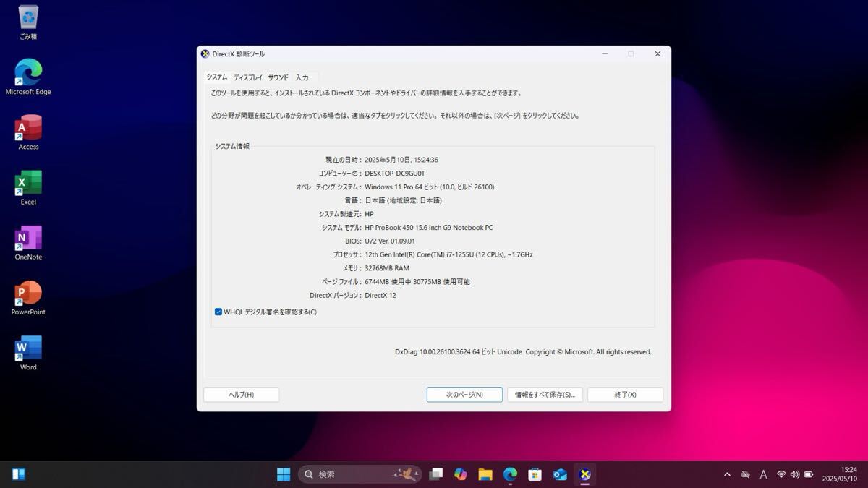
Task: Click the システム情報 group label
Action: [232, 146]
